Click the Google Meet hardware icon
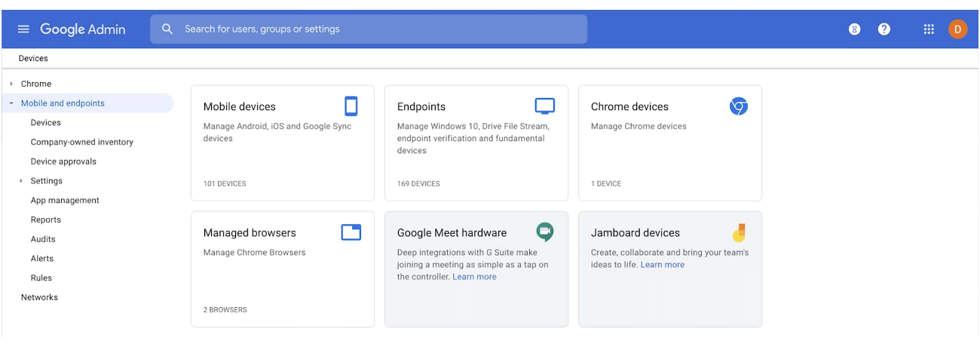This screenshot has width=980, height=347. coord(545,232)
